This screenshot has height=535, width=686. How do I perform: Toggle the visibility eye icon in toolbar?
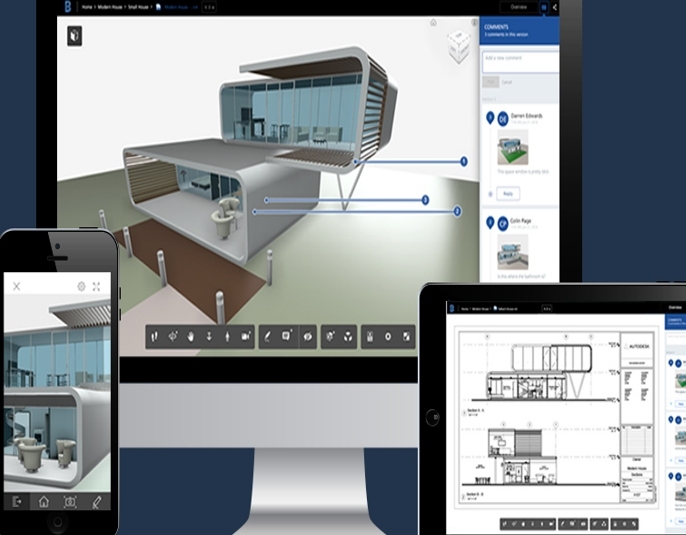[x=307, y=337]
